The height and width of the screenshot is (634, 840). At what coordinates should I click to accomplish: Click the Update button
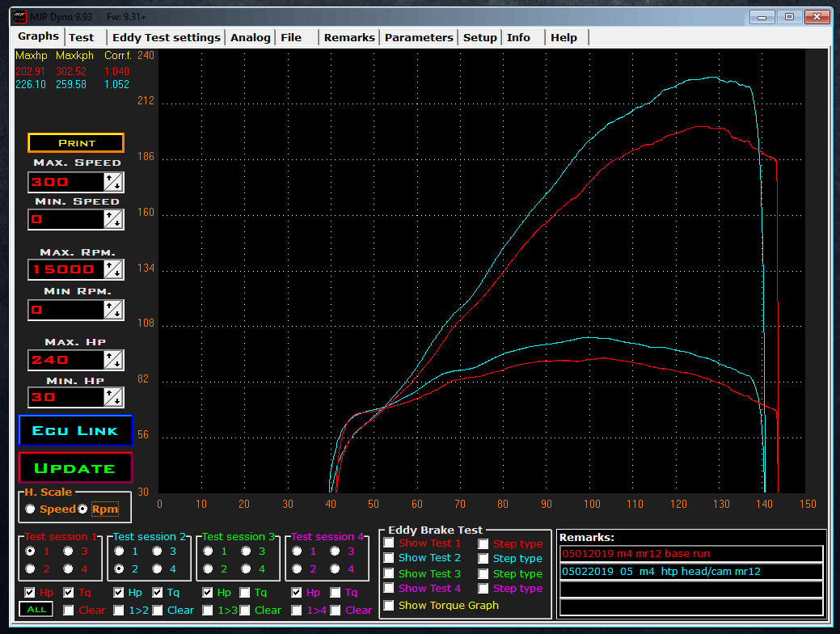[75, 468]
